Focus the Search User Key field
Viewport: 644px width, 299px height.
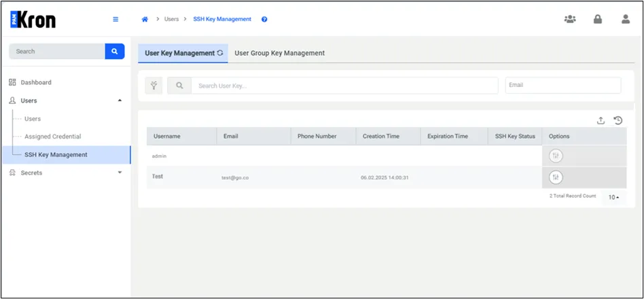tap(344, 86)
